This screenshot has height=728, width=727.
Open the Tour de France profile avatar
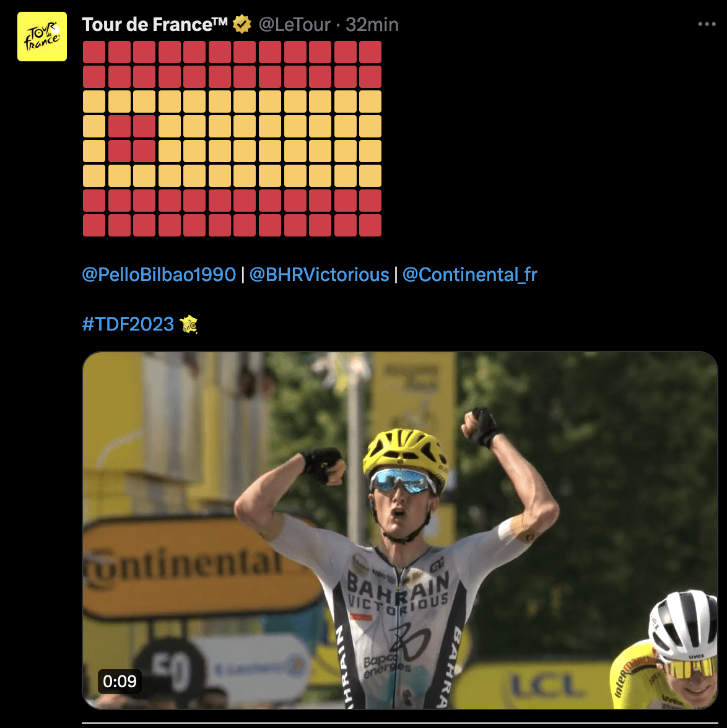pos(42,37)
